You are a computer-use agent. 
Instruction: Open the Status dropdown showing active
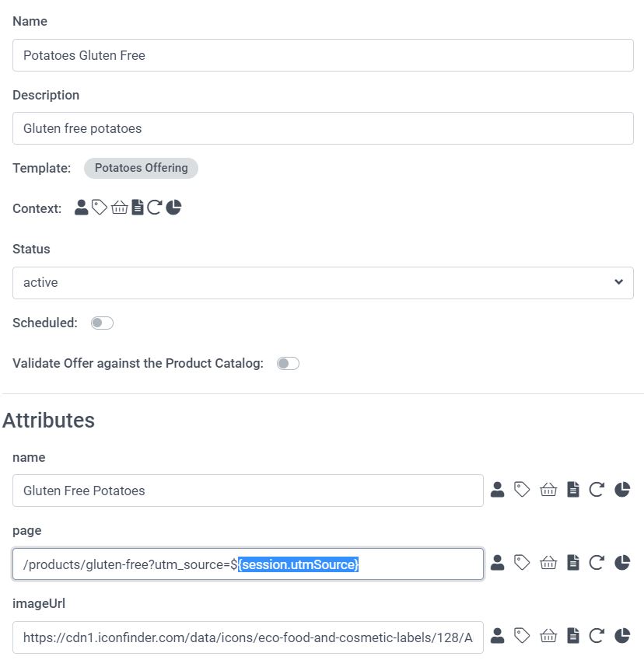coord(323,282)
